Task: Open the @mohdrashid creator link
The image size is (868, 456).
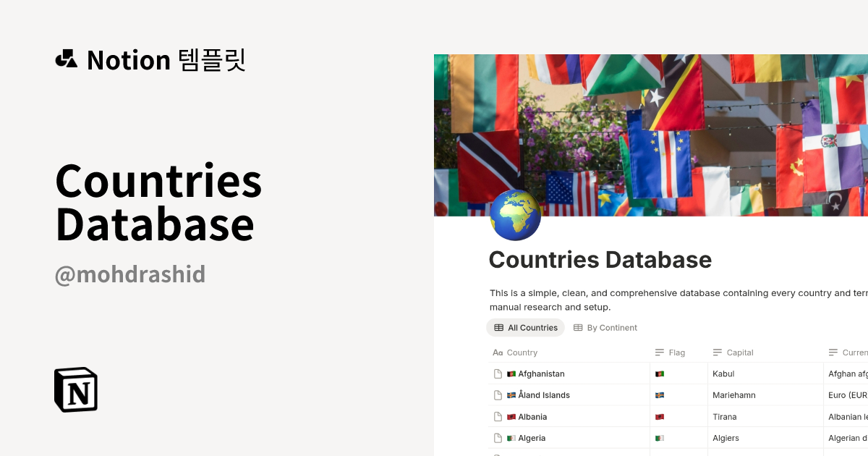Action: [130, 274]
